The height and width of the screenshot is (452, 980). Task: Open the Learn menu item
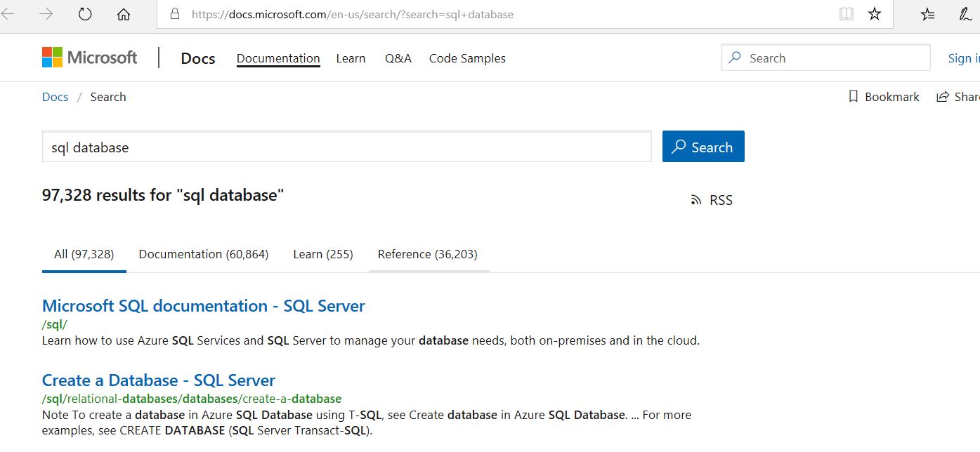(351, 58)
